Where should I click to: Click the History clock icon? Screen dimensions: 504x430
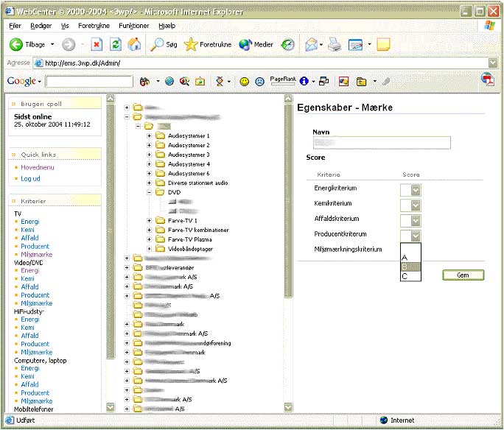[x=287, y=44]
